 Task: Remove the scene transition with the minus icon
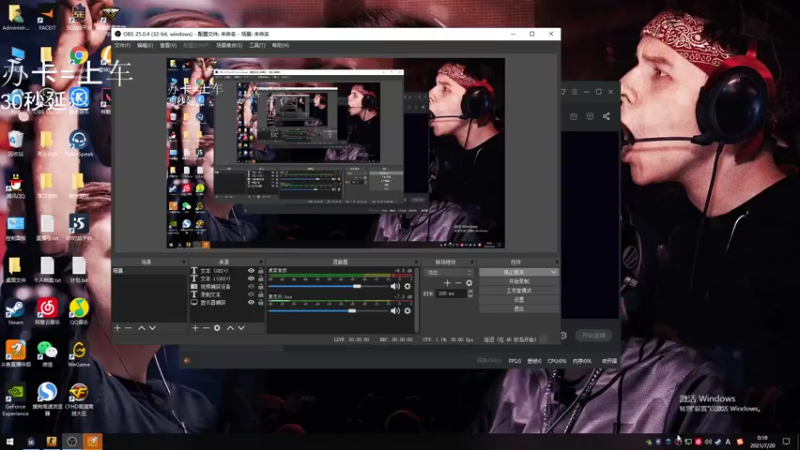pyautogui.click(x=458, y=283)
